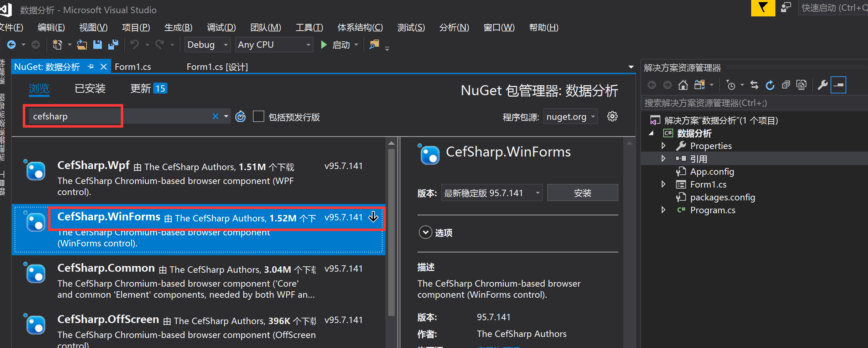
Task: Select the 浏览 tab
Action: (x=39, y=88)
